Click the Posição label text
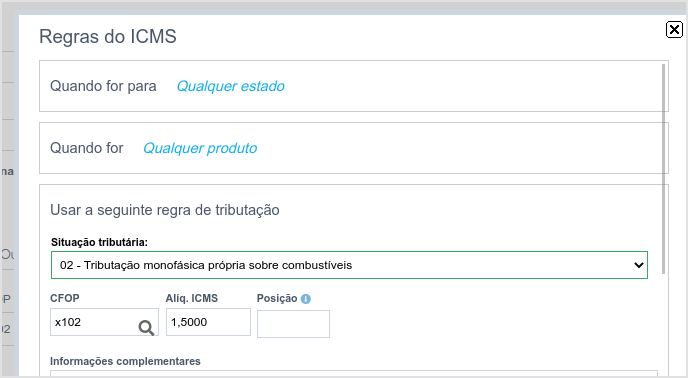The width and height of the screenshot is (688, 378). 277,299
